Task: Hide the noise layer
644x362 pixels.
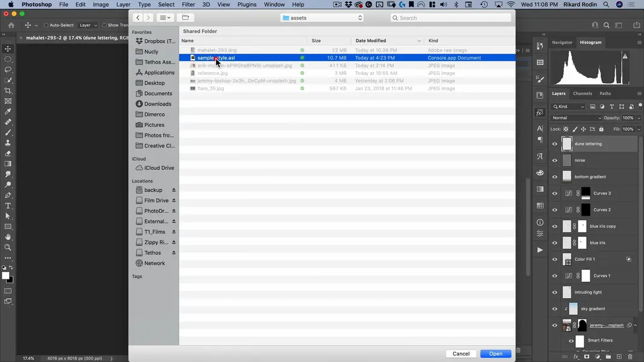Action: 555,160
